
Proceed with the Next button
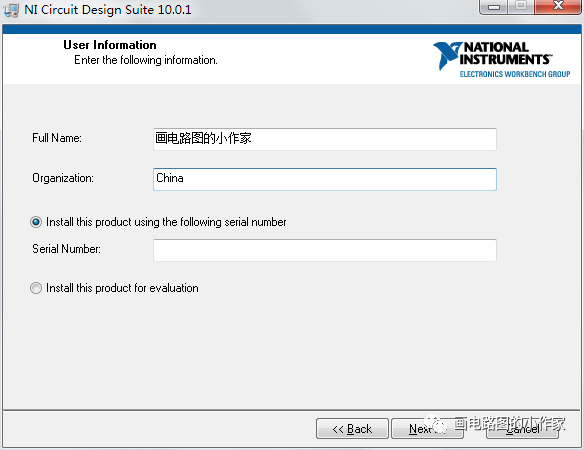pos(427,429)
